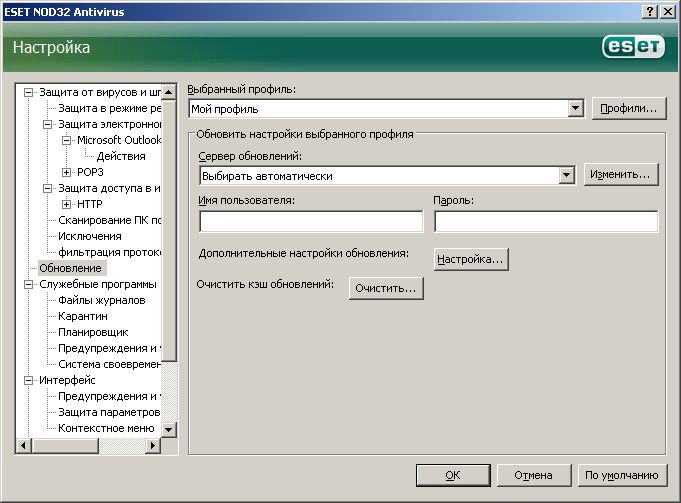Click the Профили... button
Image resolution: width=681 pixels, height=503 pixels.
629,108
